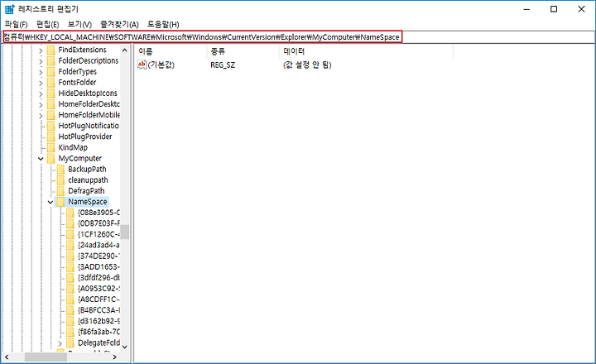
Task: Collapse the MyComputer key
Action: click(x=41, y=159)
